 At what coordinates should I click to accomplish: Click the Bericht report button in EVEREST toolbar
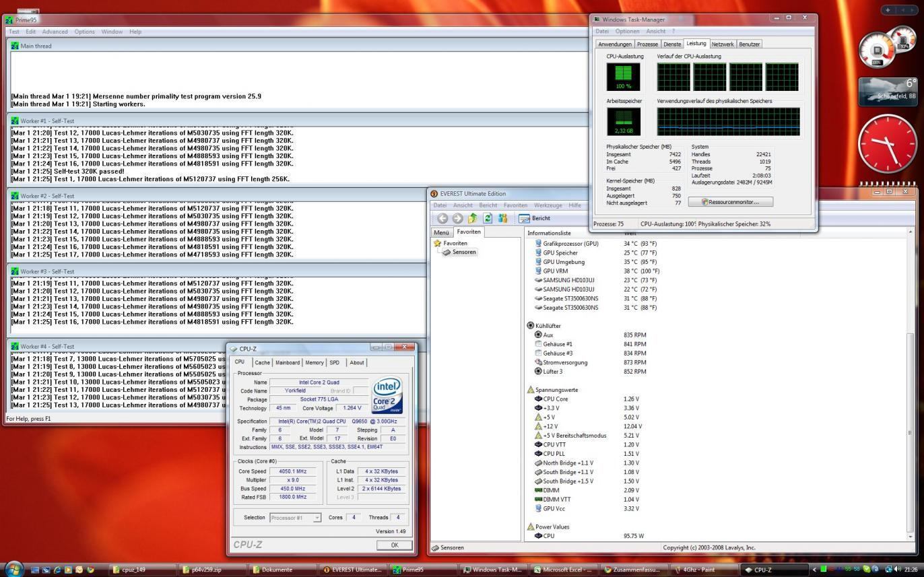click(x=535, y=218)
